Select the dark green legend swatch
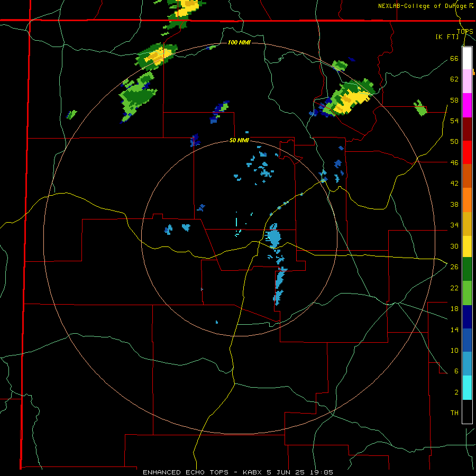This screenshot has width=476, height=476. coord(467,269)
